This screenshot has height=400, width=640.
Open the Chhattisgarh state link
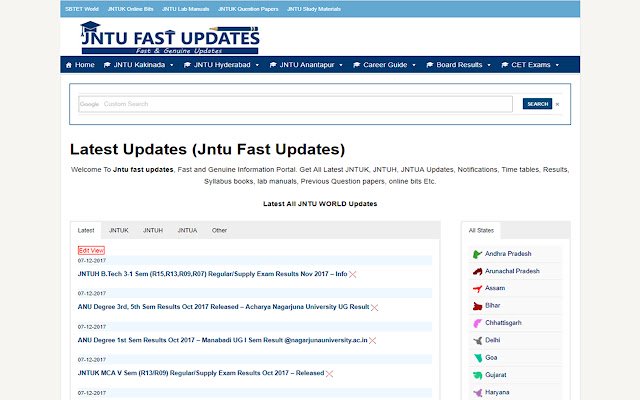(503, 323)
